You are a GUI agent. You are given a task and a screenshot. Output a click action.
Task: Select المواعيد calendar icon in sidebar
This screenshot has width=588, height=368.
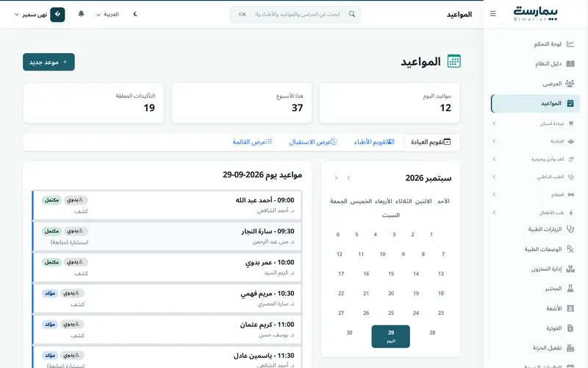(570, 103)
